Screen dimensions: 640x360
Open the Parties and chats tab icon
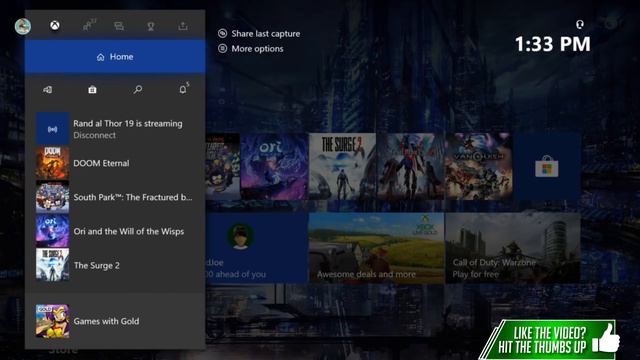coord(119,26)
